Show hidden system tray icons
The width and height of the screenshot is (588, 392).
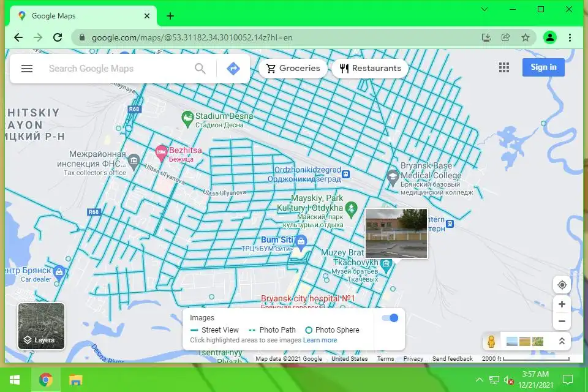click(479, 380)
